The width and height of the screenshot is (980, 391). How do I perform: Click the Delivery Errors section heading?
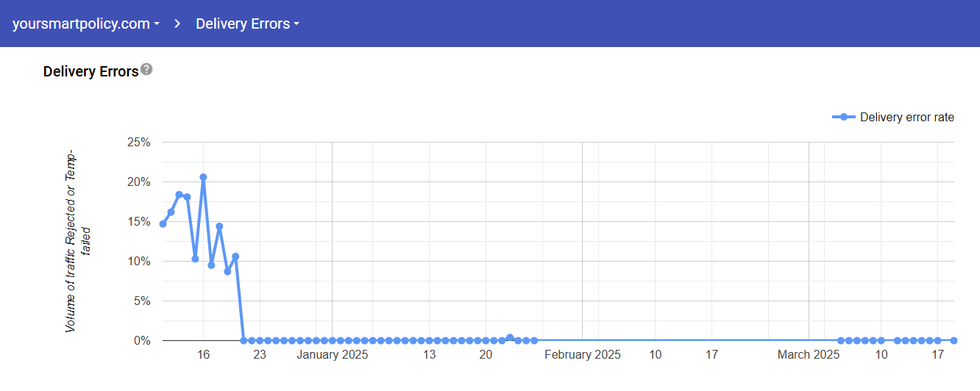tap(90, 71)
